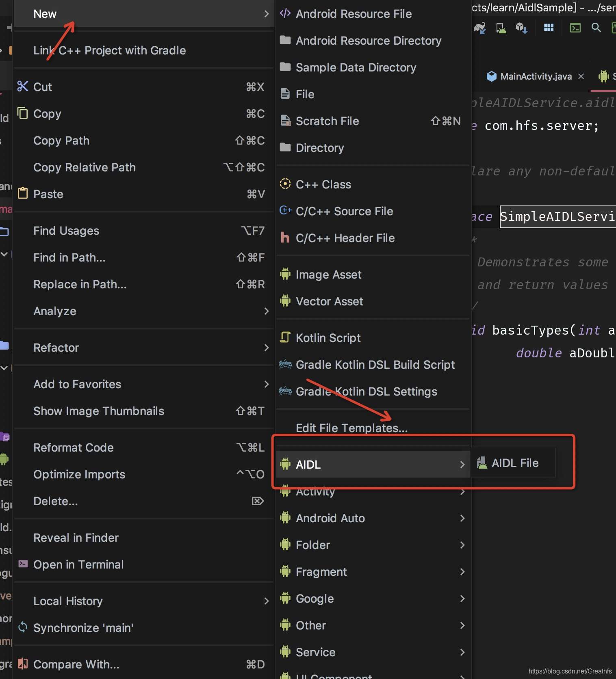Choose Directory in New submenu
The height and width of the screenshot is (679, 616).
pyautogui.click(x=373, y=148)
